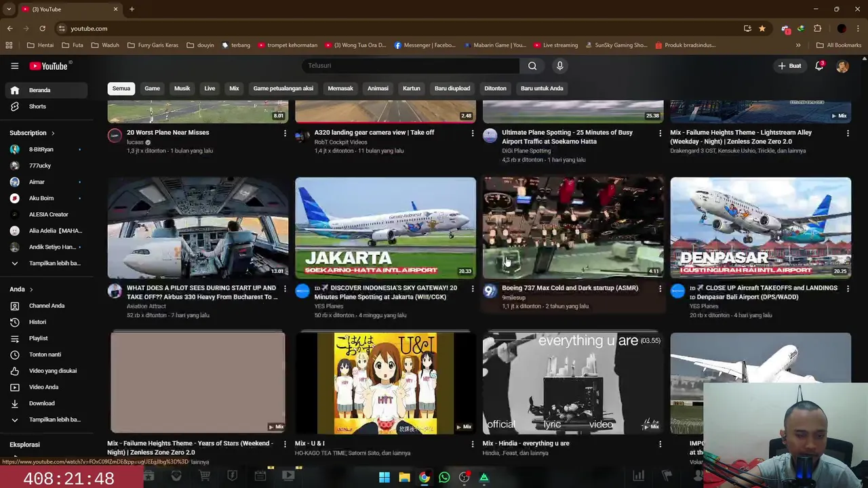Click browser reload button
This screenshot has width=868, height=488.
click(42, 28)
